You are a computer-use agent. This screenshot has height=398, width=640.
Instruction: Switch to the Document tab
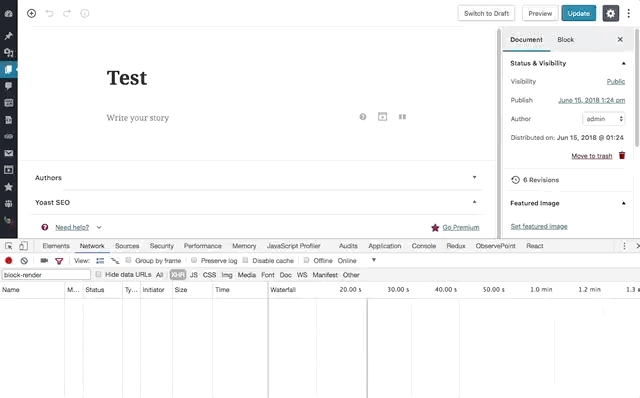click(526, 40)
